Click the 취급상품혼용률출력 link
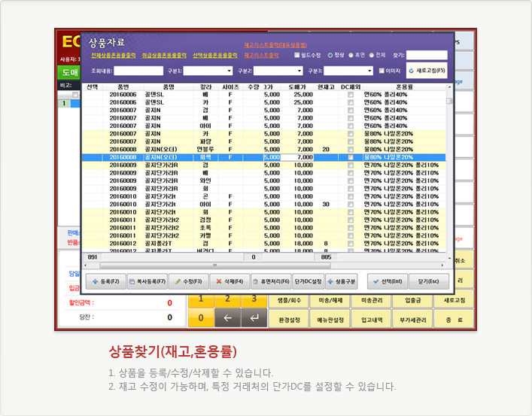 pyautogui.click(x=164, y=55)
